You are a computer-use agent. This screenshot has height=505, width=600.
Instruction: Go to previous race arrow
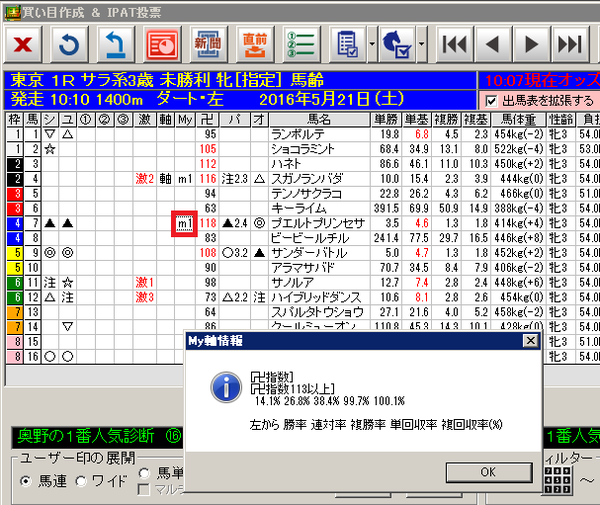[492, 44]
